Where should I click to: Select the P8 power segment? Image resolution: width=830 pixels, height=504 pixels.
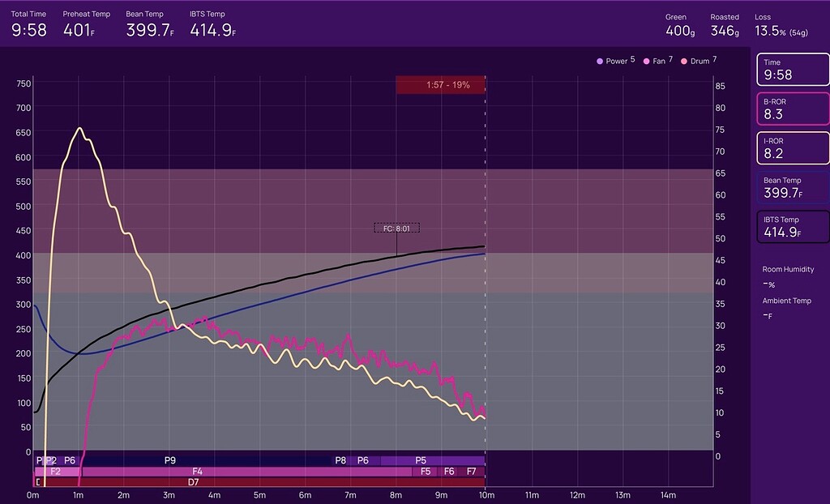(340, 460)
